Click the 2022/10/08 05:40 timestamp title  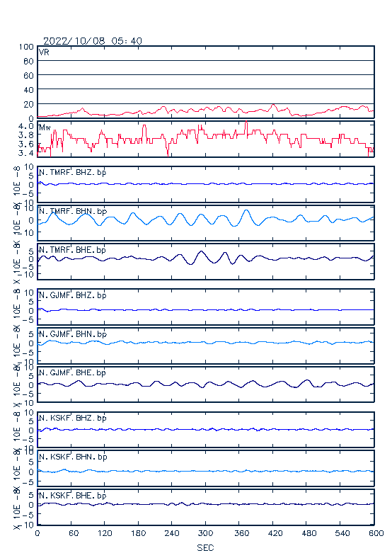coord(93,41)
